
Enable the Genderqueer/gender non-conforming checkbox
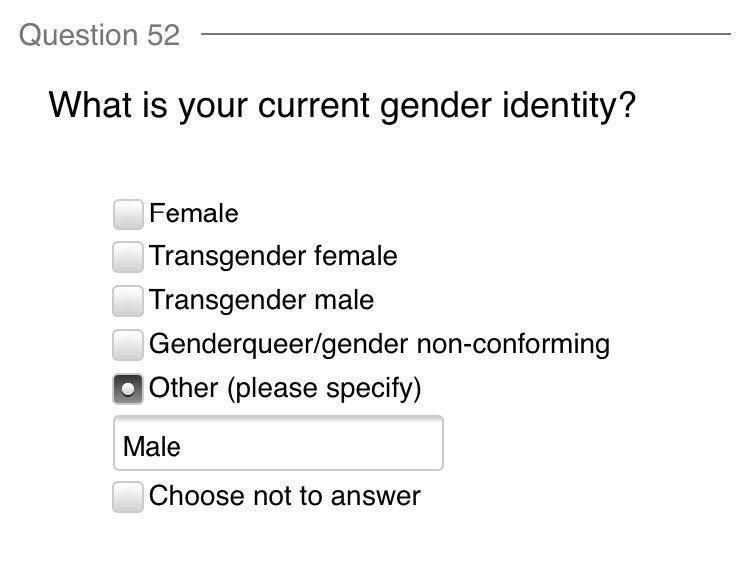[x=128, y=345]
